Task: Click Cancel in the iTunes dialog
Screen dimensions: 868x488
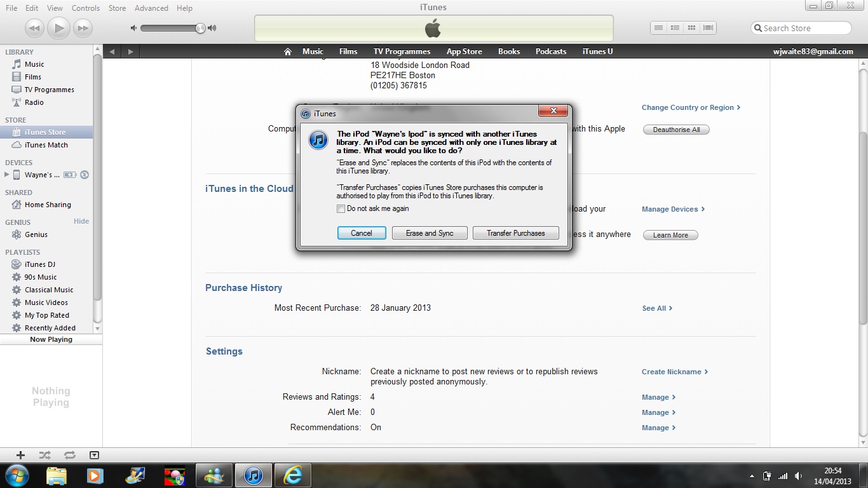Action: [x=362, y=233]
